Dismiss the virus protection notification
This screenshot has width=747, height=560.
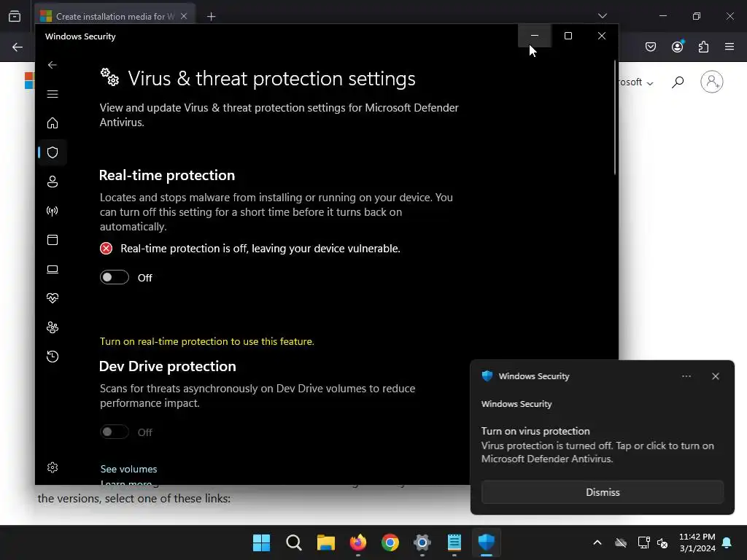[x=602, y=492]
